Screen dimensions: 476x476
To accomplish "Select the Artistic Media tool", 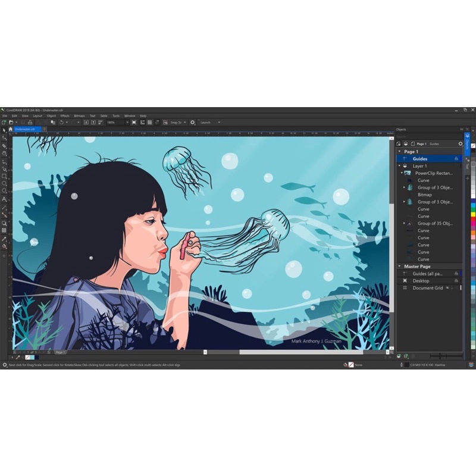I will point(4,169).
